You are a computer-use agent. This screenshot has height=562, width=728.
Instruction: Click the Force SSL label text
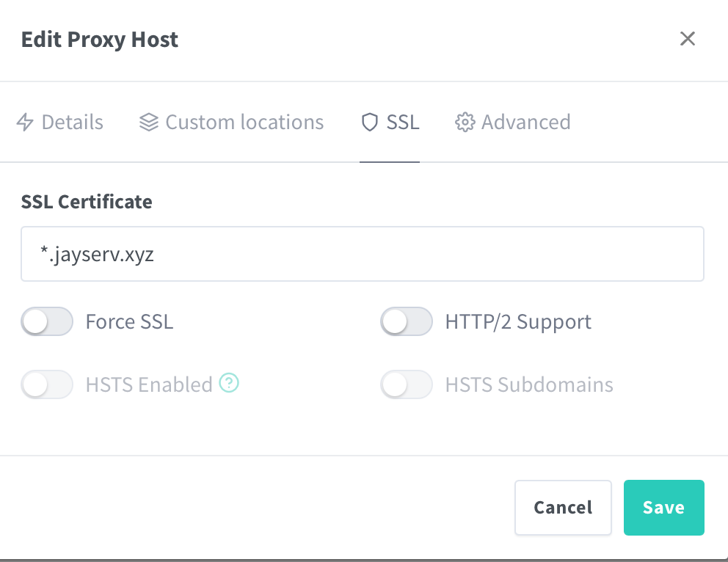click(129, 322)
